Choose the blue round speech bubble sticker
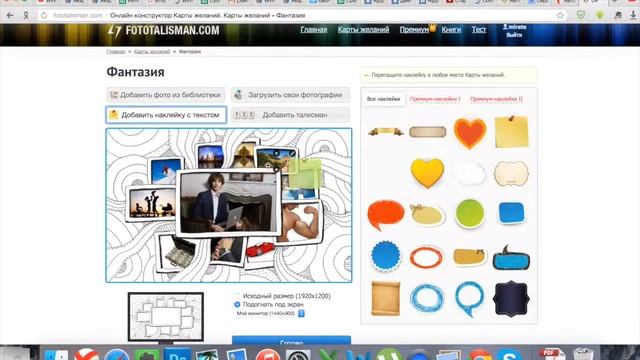This screenshot has height=360, width=640. pos(469,298)
